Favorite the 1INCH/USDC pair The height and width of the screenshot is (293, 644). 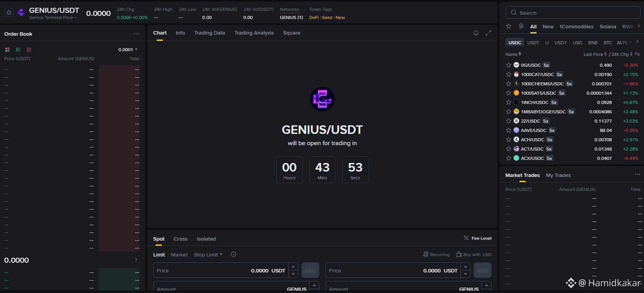509,102
